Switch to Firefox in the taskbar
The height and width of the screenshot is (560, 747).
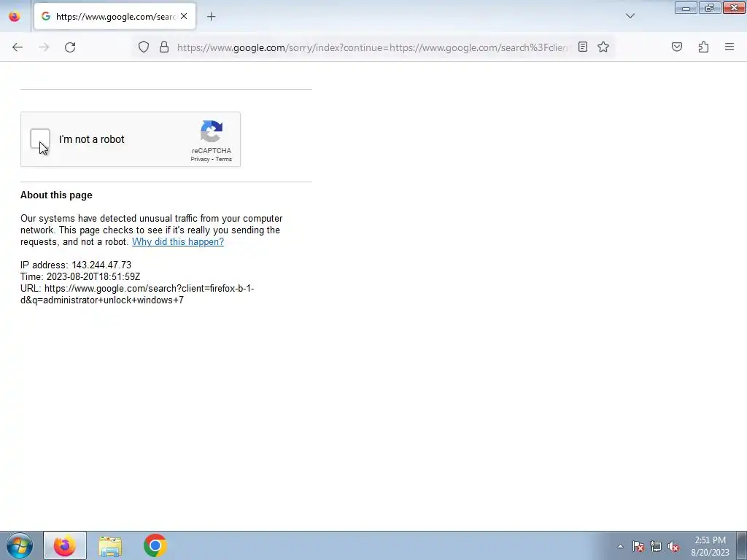click(x=65, y=545)
